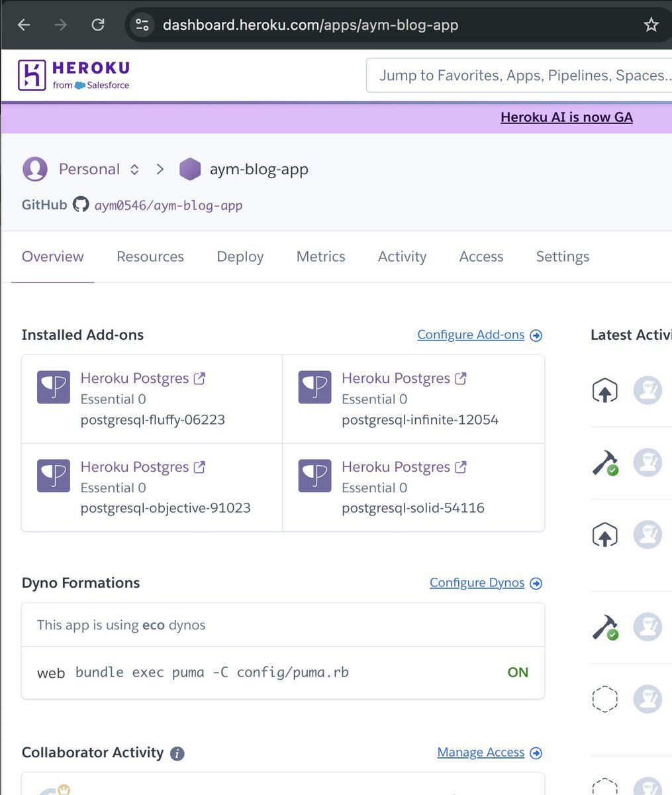The width and height of the screenshot is (672, 795).
Task: Click arrow icon beside Manage Access
Action: [536, 753]
